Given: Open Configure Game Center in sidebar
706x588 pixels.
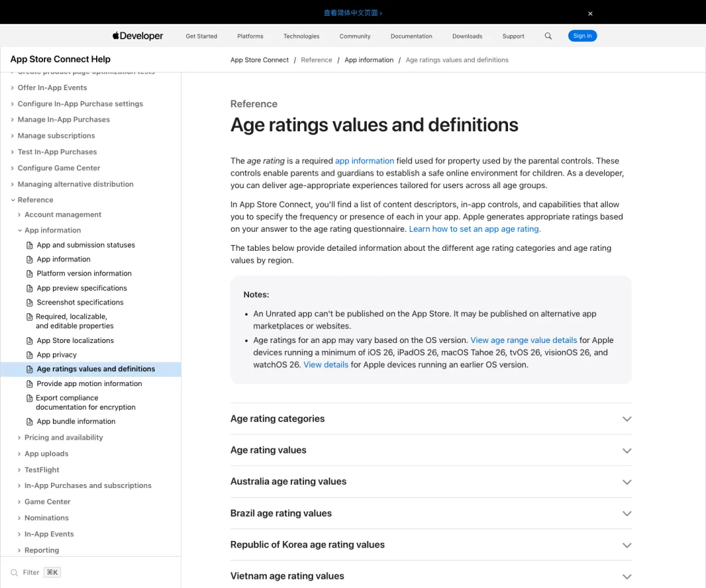Looking at the screenshot, I should 59,169.
